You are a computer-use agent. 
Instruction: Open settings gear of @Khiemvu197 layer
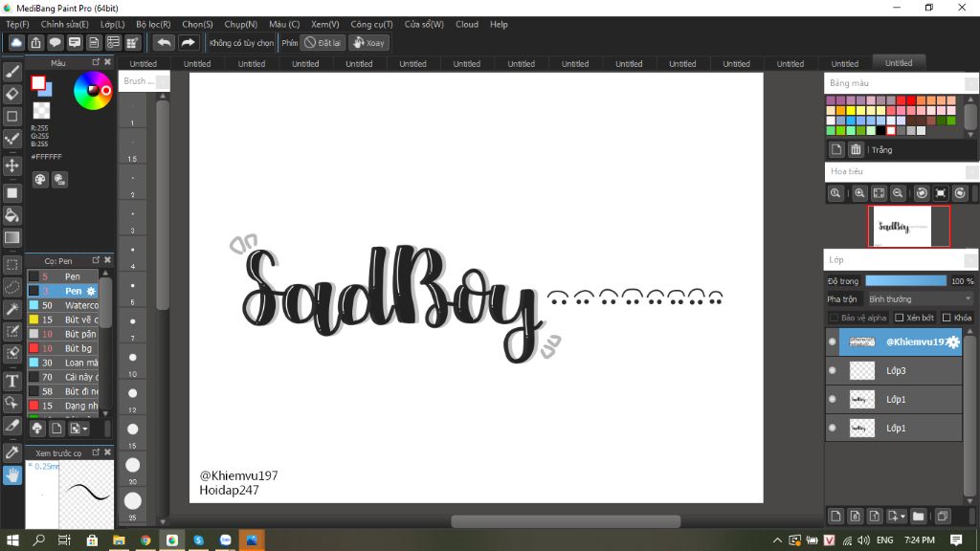(952, 342)
